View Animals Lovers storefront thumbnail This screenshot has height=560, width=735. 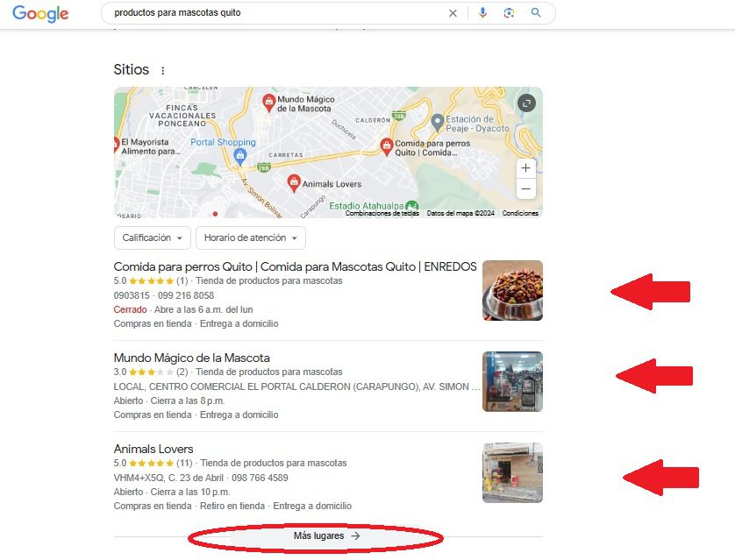click(512, 473)
